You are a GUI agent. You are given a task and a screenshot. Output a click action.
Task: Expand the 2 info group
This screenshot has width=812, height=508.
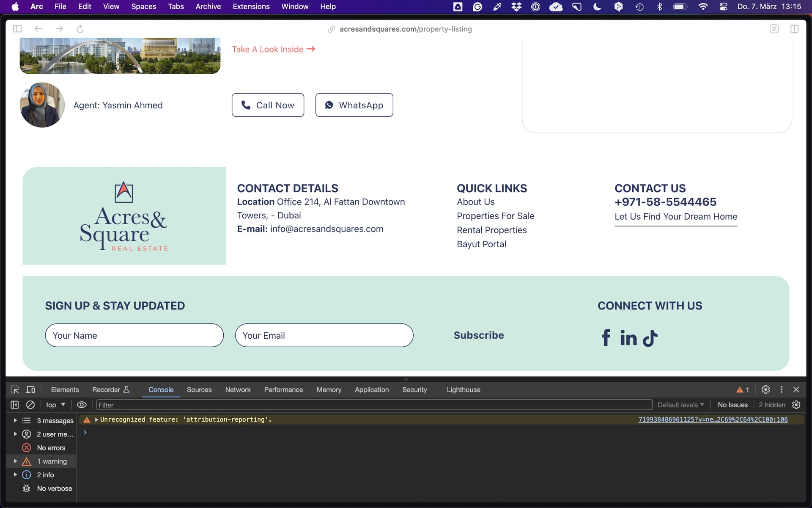pyautogui.click(x=15, y=475)
